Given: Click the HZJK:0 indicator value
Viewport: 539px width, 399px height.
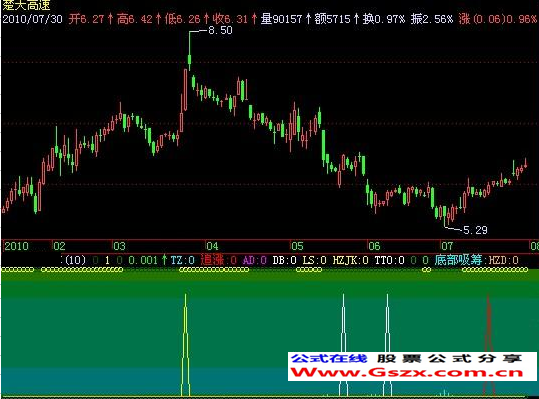Looking at the screenshot, I should click(350, 260).
